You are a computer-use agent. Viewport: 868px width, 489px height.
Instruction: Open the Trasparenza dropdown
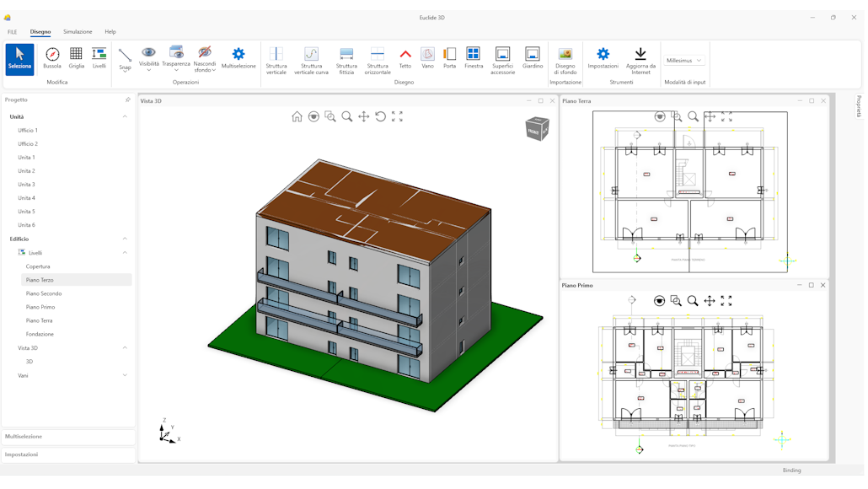click(x=176, y=59)
